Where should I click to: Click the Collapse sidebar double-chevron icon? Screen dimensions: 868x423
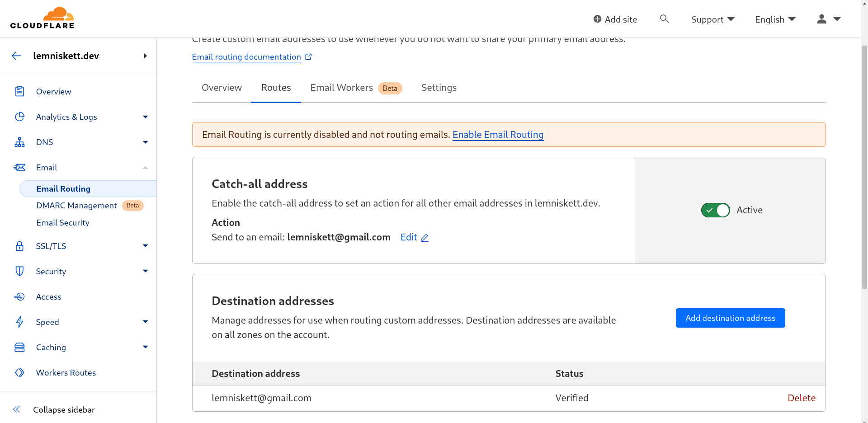click(x=17, y=409)
